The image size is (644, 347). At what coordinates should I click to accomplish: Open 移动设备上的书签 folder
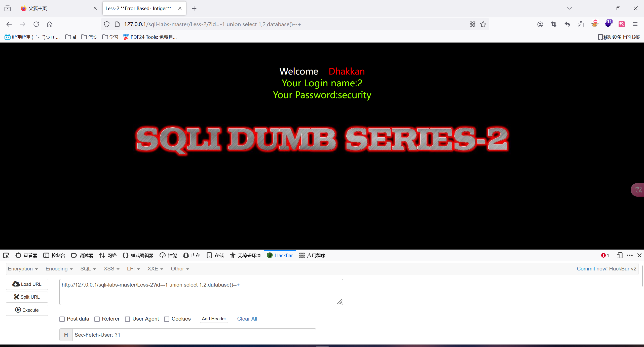click(619, 37)
